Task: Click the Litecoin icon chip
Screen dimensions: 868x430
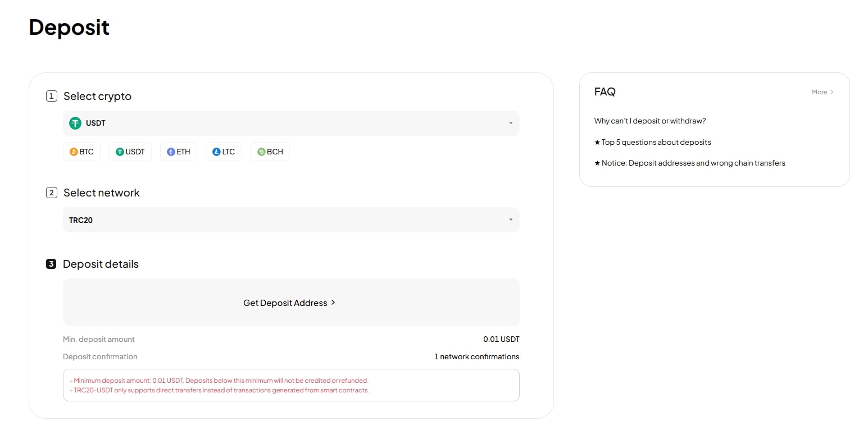Action: [x=216, y=152]
